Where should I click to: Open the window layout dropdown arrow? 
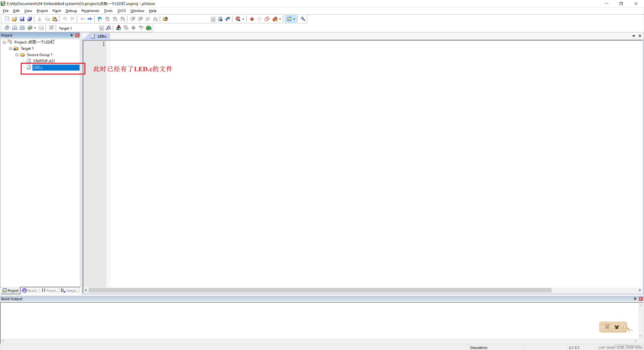[x=294, y=19]
